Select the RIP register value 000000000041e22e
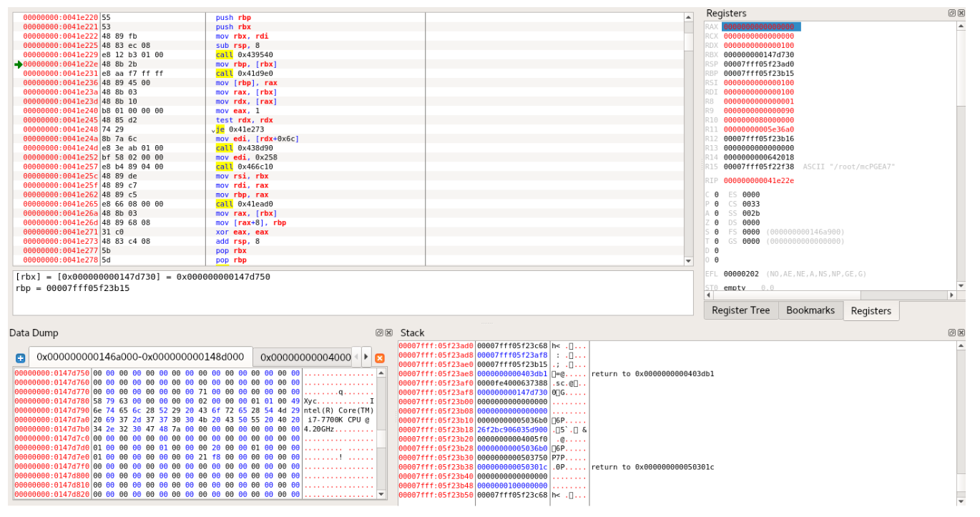 click(x=759, y=180)
